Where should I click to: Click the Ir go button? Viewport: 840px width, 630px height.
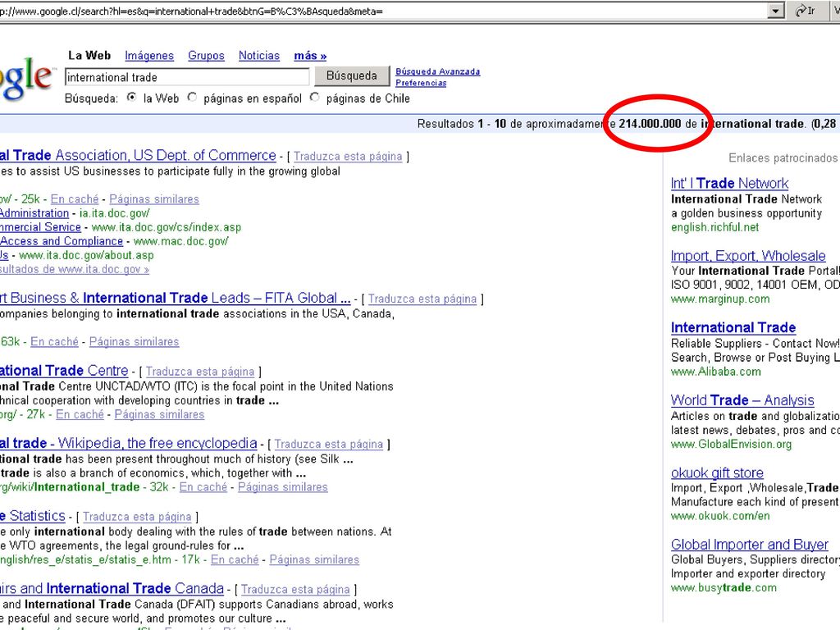click(x=806, y=11)
